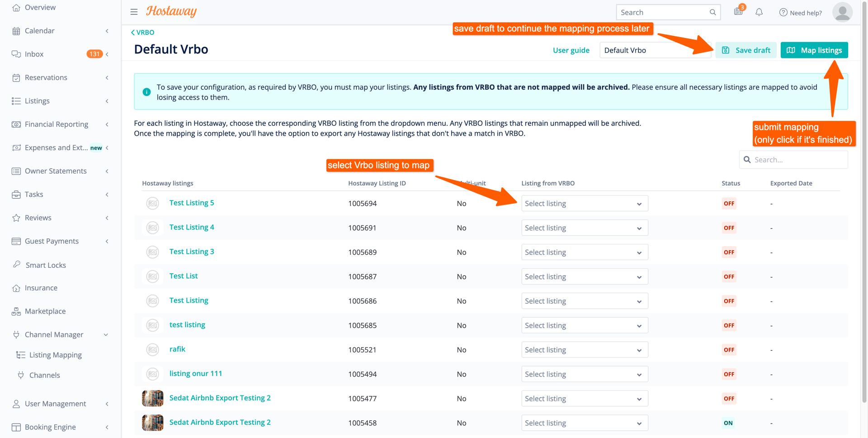Image resolution: width=868 pixels, height=438 pixels.
Task: Open the listing onur 111 link
Action: click(196, 374)
